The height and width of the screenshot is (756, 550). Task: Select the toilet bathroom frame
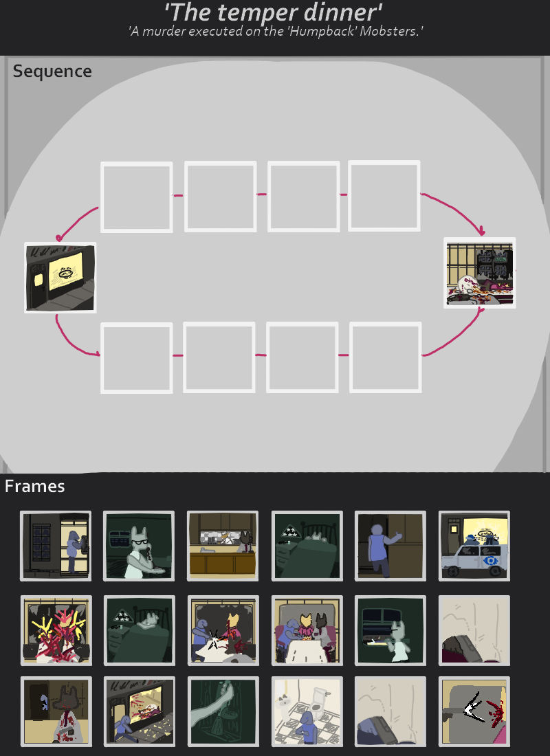click(x=307, y=711)
